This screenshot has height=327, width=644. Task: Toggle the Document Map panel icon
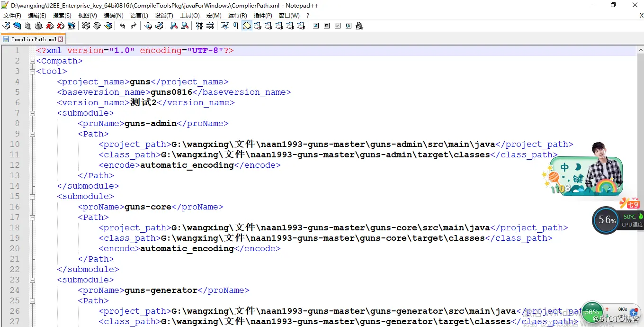click(x=268, y=26)
